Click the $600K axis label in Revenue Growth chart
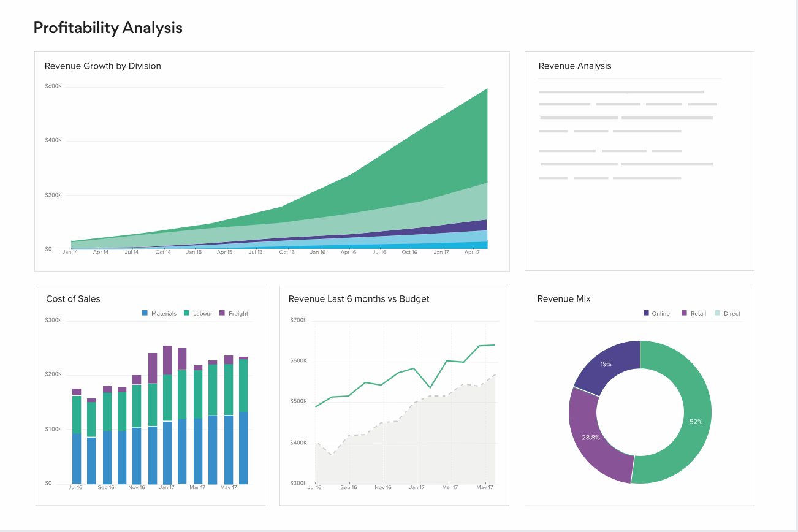This screenshot has height=532, width=798. [x=53, y=86]
